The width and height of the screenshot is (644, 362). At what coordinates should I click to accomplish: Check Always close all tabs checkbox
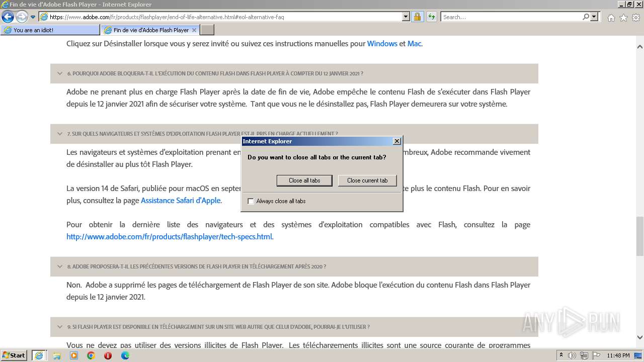(251, 201)
